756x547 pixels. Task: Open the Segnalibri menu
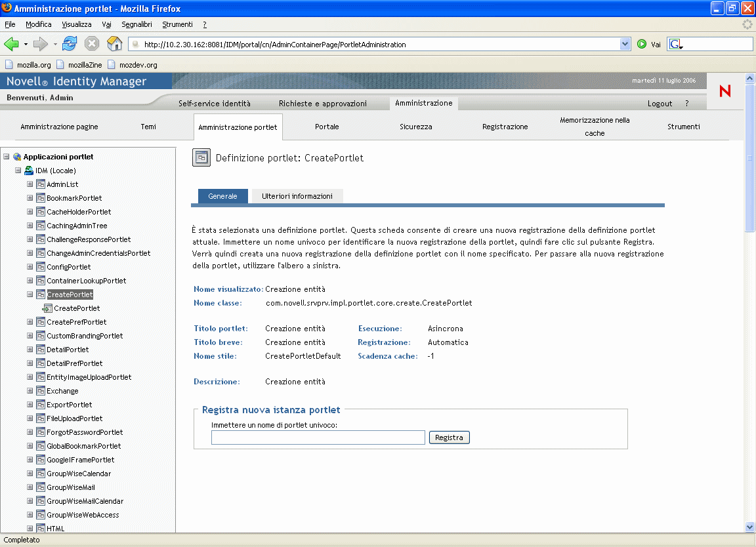pos(136,24)
